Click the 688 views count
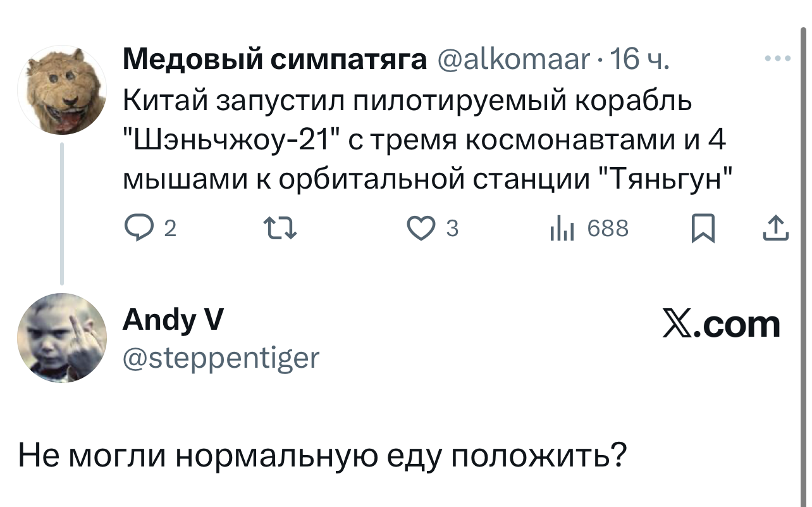This screenshot has height=507, width=812. pyautogui.click(x=608, y=228)
